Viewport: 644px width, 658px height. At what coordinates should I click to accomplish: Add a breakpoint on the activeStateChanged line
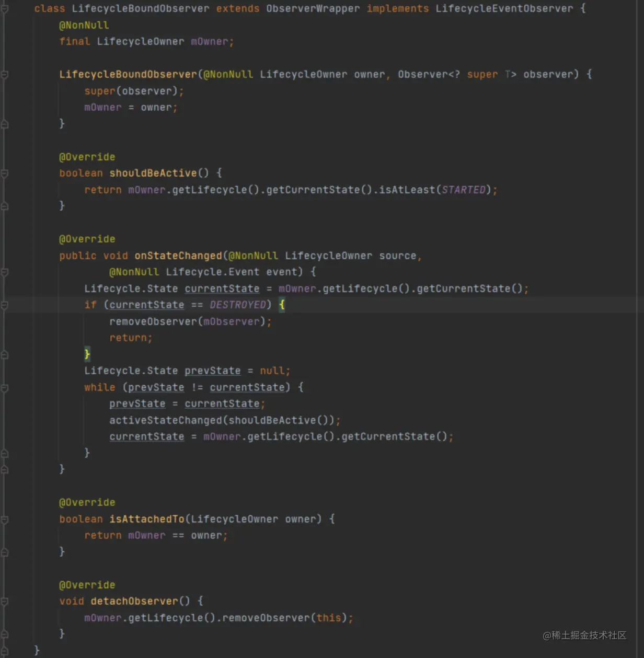coord(21,420)
